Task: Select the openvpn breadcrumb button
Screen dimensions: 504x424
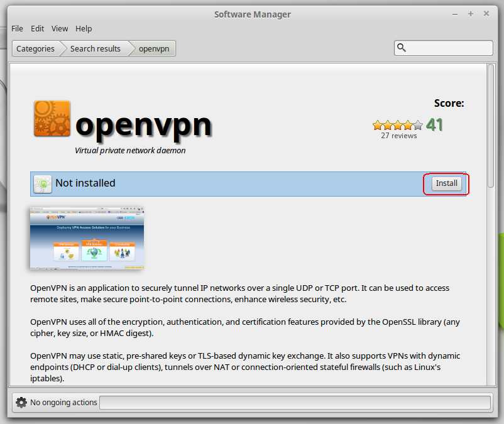Action: [154, 48]
